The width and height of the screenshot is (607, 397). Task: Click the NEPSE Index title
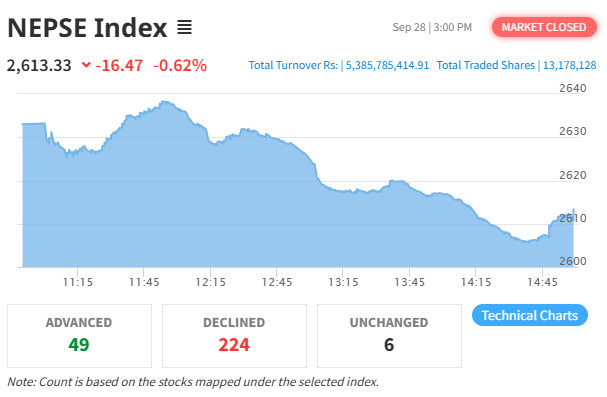87,28
